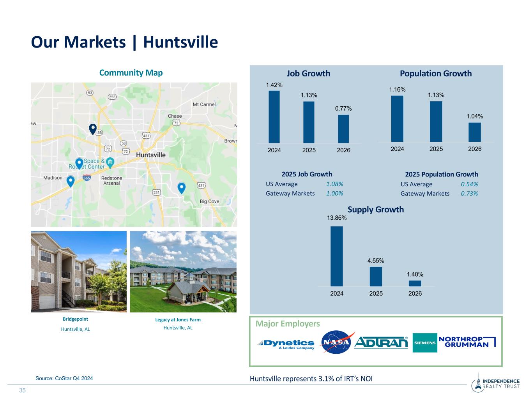Image resolution: width=532 pixels, height=411 pixels.
Task: Select the light blue pin near Big Cove
Action: (181, 188)
